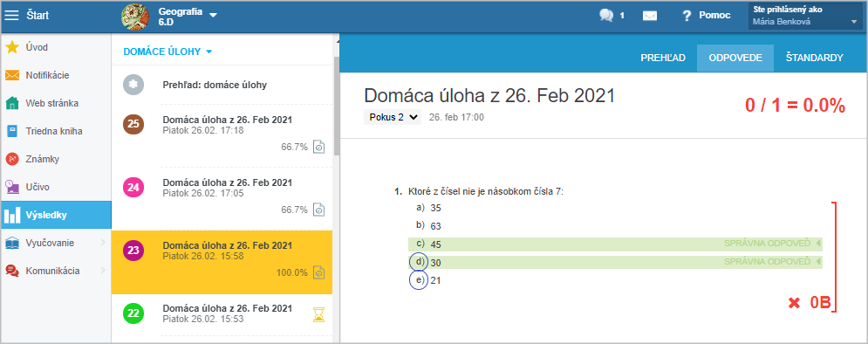Open the Pokus 2 attempt dropdown
The height and width of the screenshot is (344, 868).
393,118
